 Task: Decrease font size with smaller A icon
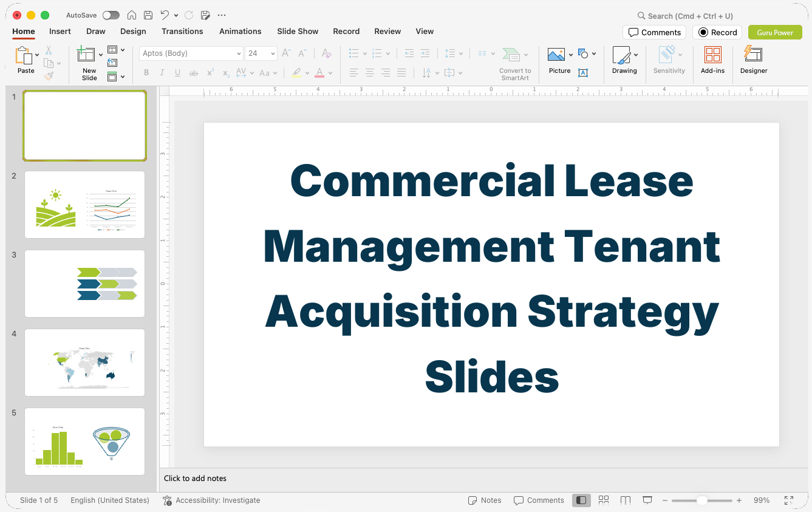[302, 53]
